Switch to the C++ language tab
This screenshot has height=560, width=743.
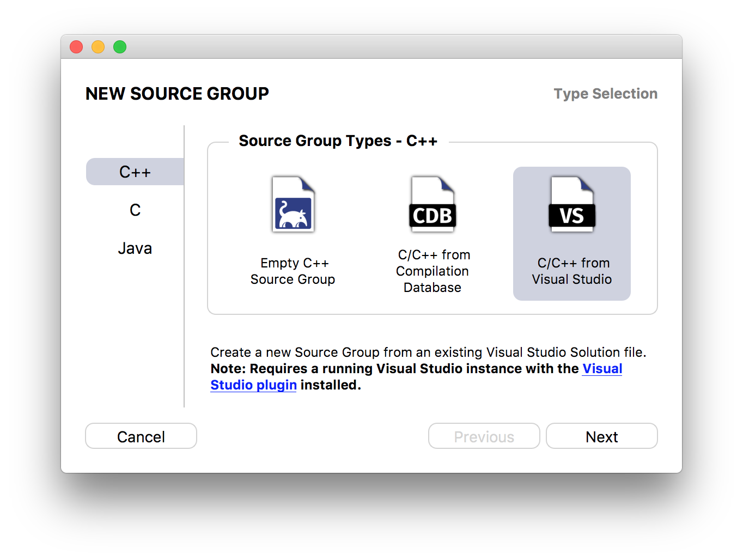point(135,172)
